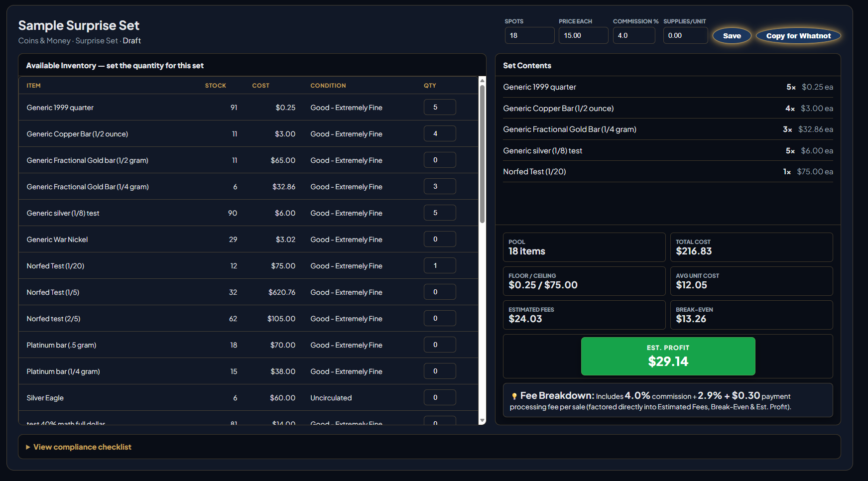Click Copy for Whatnot button
The height and width of the screenshot is (481, 868).
pos(798,36)
